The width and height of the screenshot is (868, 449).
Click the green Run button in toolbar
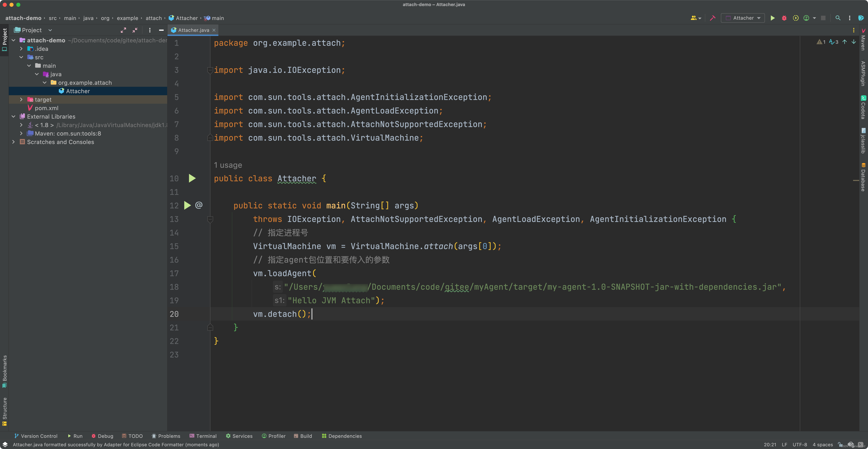772,18
